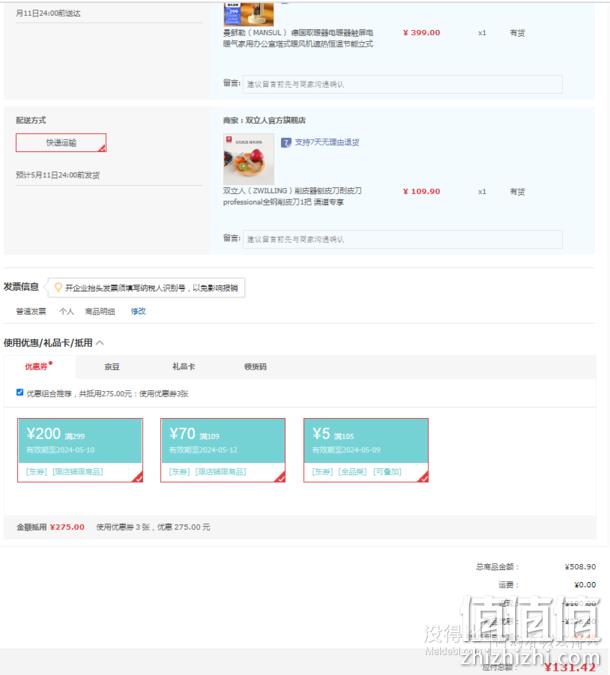Image resolution: width=610 pixels, height=675 pixels.
Task: Deselect the ¥70 coupon
Action: pyautogui.click(x=223, y=450)
